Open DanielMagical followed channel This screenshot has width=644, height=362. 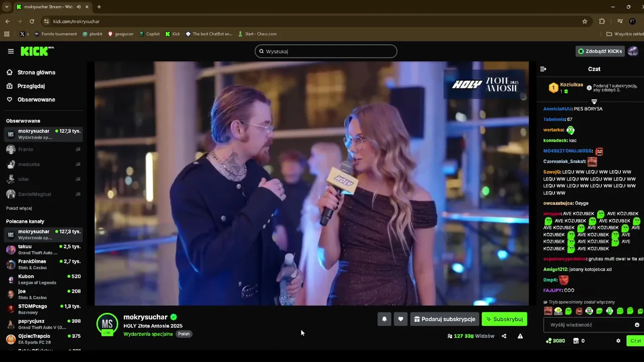coord(43,194)
